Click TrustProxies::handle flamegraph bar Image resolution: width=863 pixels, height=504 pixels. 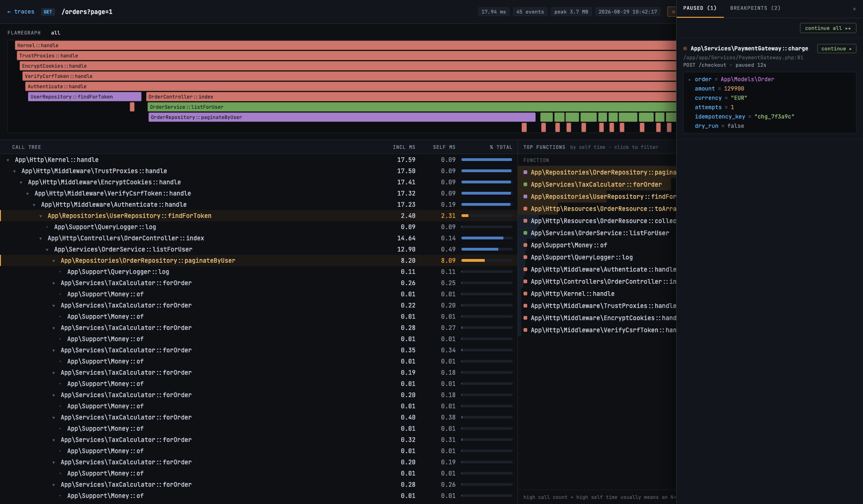pyautogui.click(x=347, y=56)
